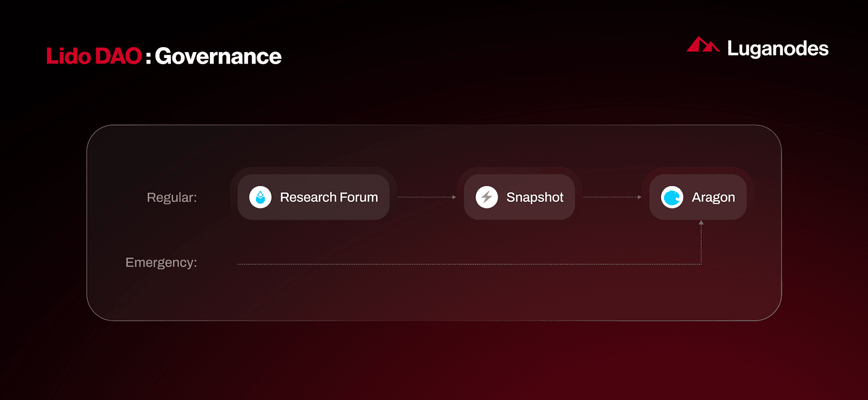The width and height of the screenshot is (868, 400).
Task: Click the Research Forum text label
Action: click(x=329, y=197)
